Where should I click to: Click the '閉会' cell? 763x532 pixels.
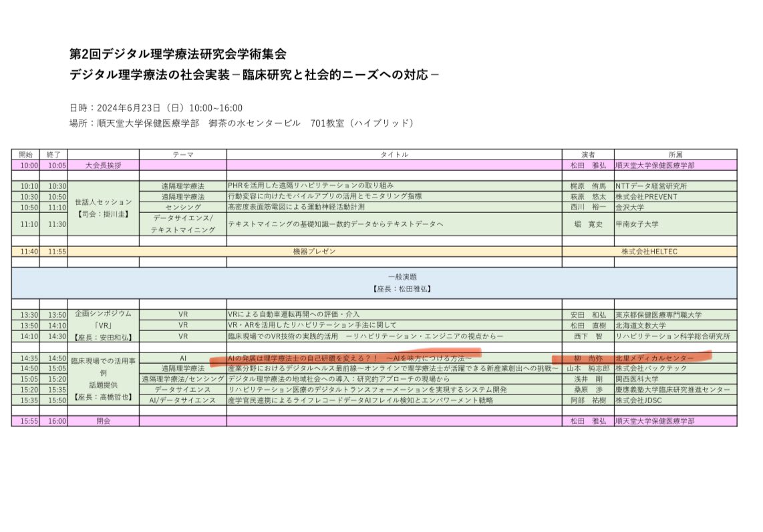tap(103, 421)
